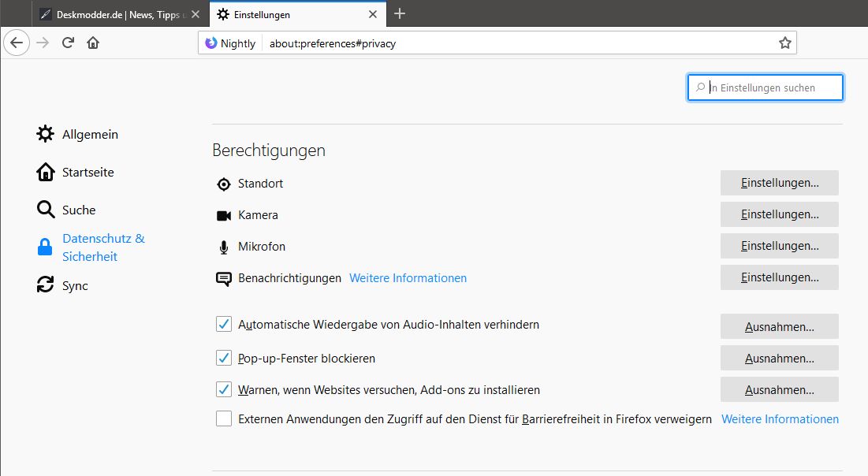Open Einstellungen for Standort
The image size is (868, 476).
pos(780,183)
